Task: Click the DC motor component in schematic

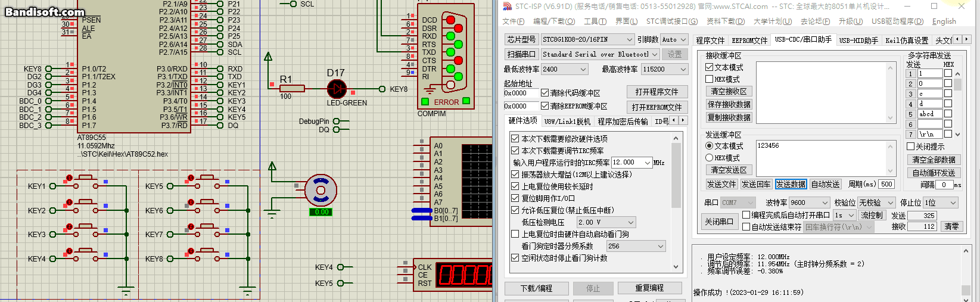Action: pos(321,191)
